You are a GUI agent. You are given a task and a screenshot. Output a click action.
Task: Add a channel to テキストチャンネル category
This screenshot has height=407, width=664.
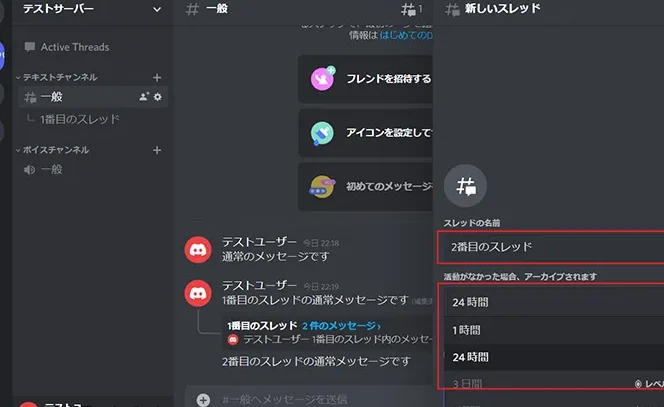(x=156, y=77)
